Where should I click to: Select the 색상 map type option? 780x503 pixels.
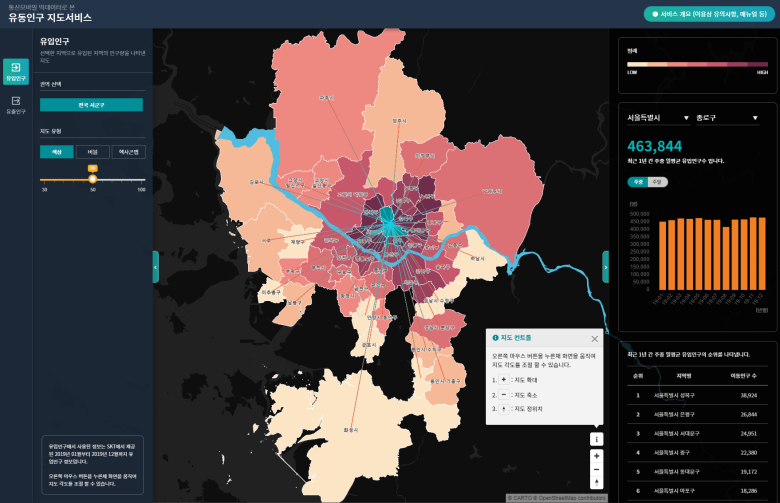point(56,152)
